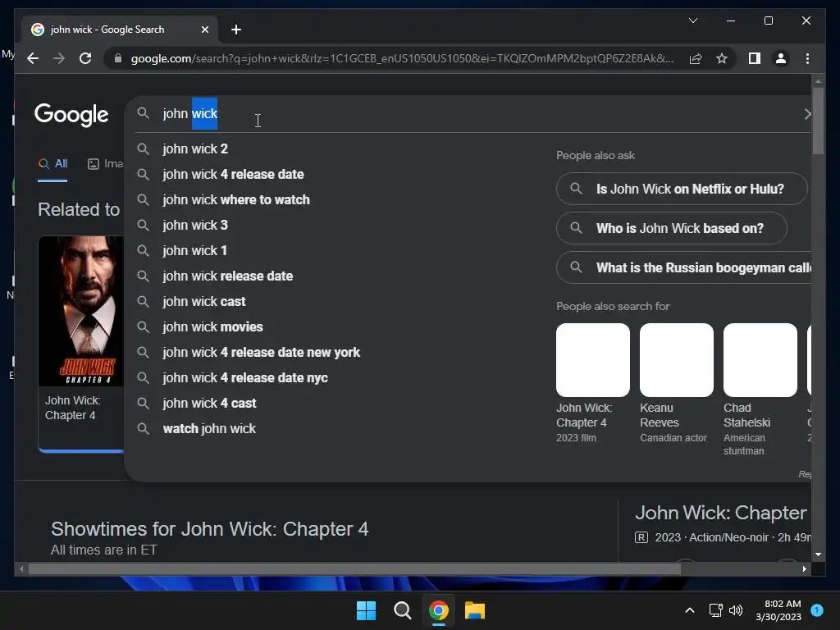Screen dimensions: 840x630
Task: Click the Google logo
Action: pyautogui.click(x=71, y=114)
